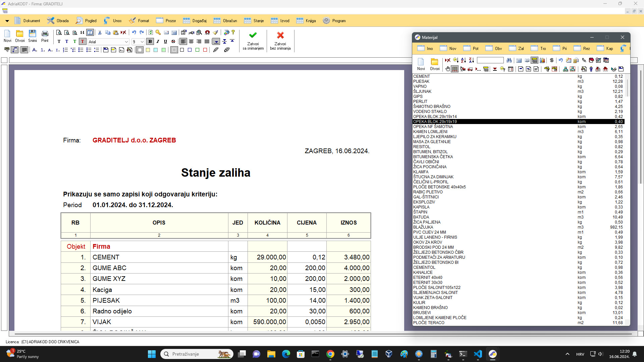Sort Z to A in Materijal window

471,60
